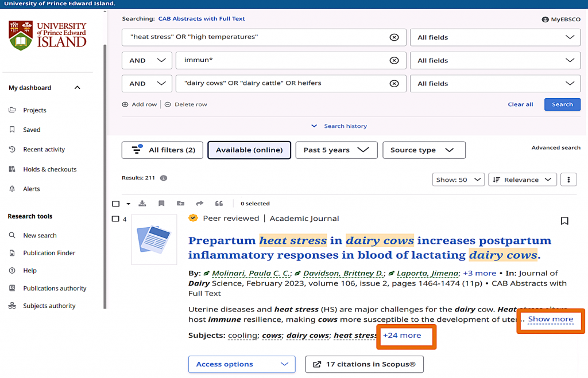
Task: Click the download icon in results toolbar
Action: [142, 204]
